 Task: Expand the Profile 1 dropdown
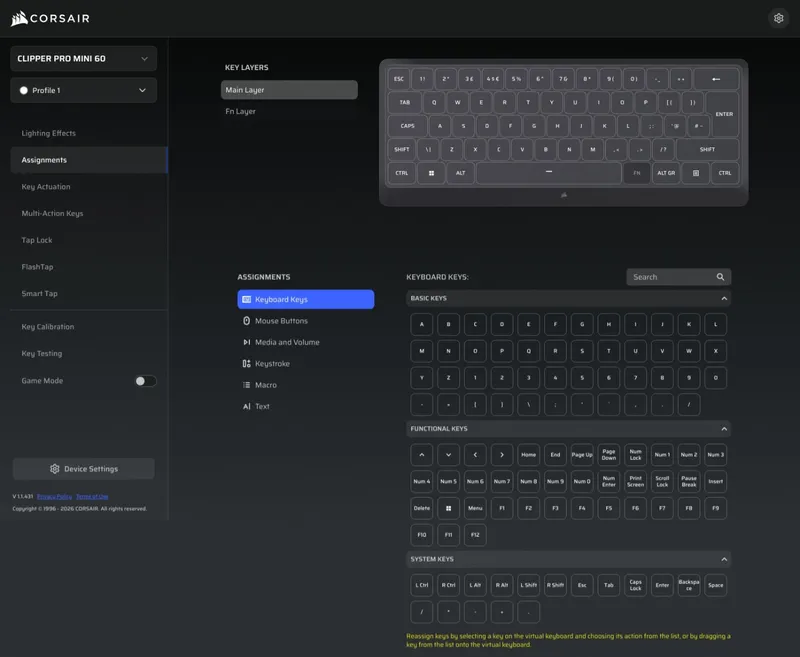click(84, 90)
